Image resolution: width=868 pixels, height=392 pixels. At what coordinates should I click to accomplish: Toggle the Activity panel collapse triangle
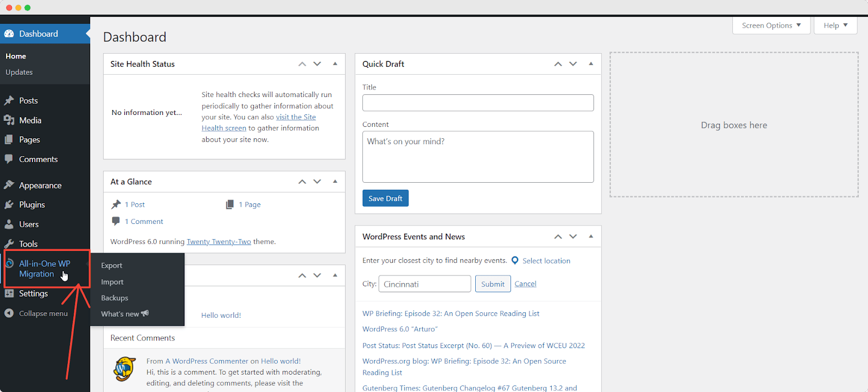point(335,275)
